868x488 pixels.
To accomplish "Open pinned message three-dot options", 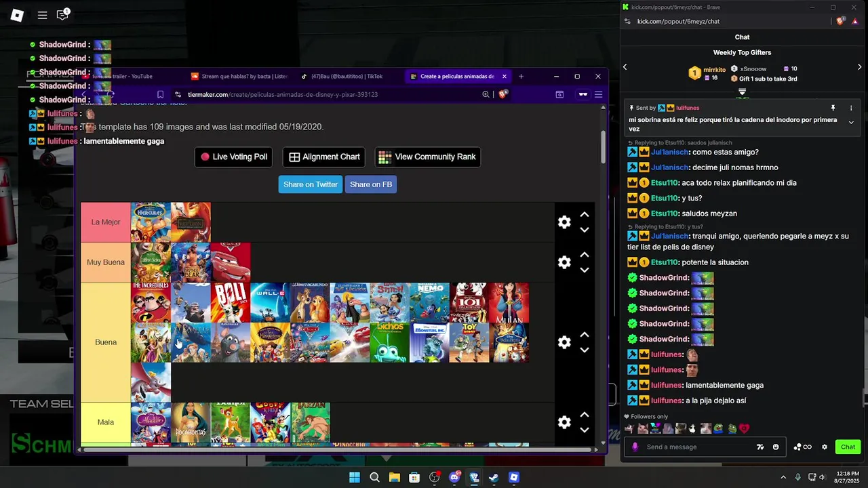I will point(851,108).
